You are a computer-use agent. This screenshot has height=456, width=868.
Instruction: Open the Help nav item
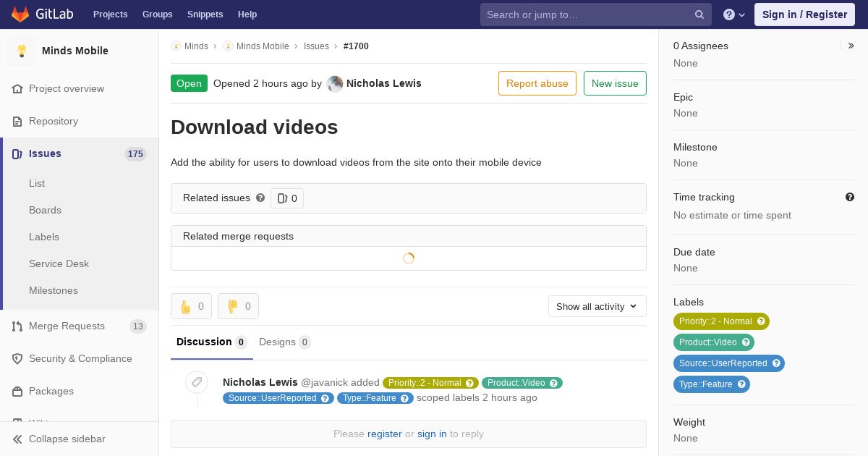click(247, 14)
